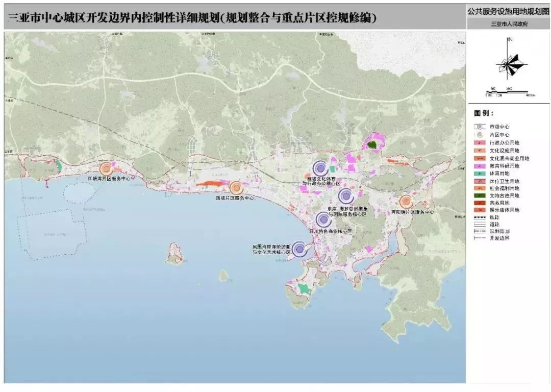
Task: Click the 海坡片区服务中心 map label
Action: point(235,198)
